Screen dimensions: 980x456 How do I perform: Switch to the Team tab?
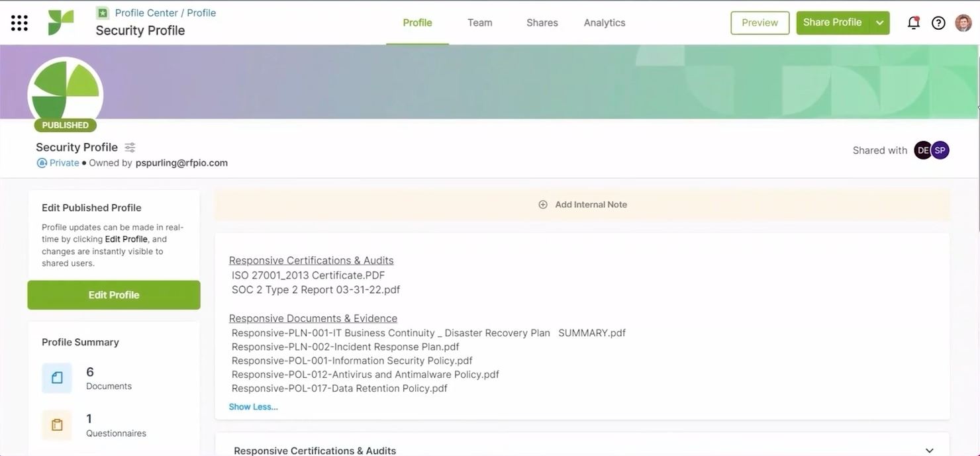(x=480, y=23)
